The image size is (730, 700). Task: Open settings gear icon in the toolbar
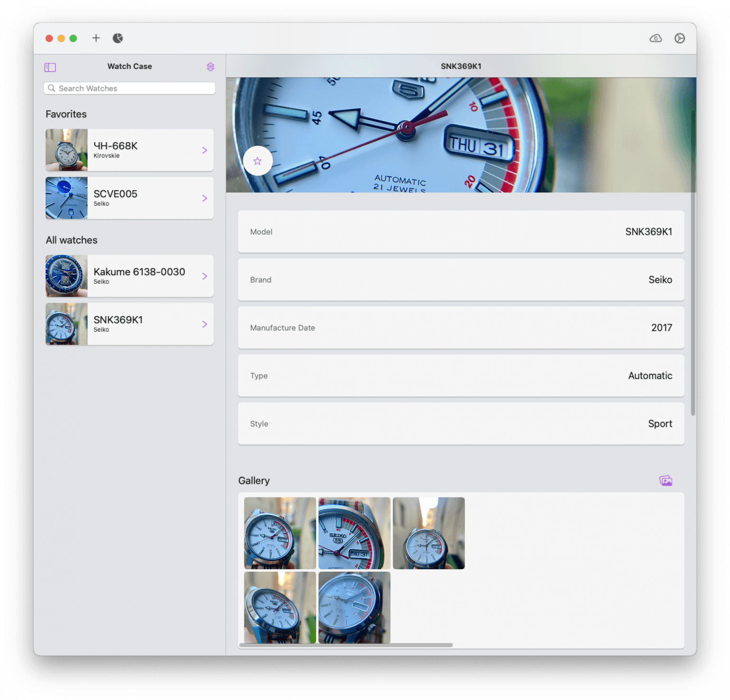pyautogui.click(x=680, y=38)
